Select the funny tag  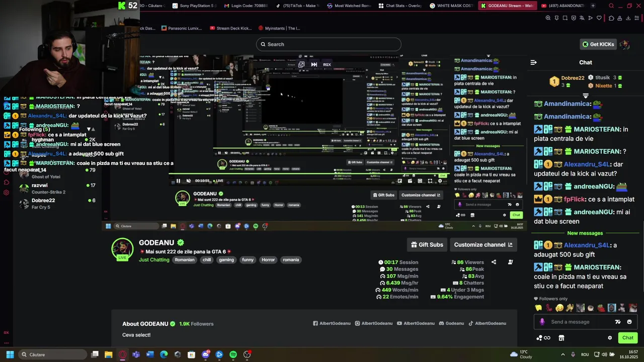pos(248,260)
